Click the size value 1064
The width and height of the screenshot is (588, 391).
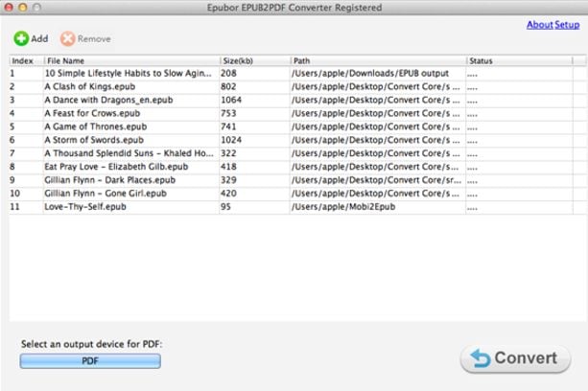(x=231, y=100)
